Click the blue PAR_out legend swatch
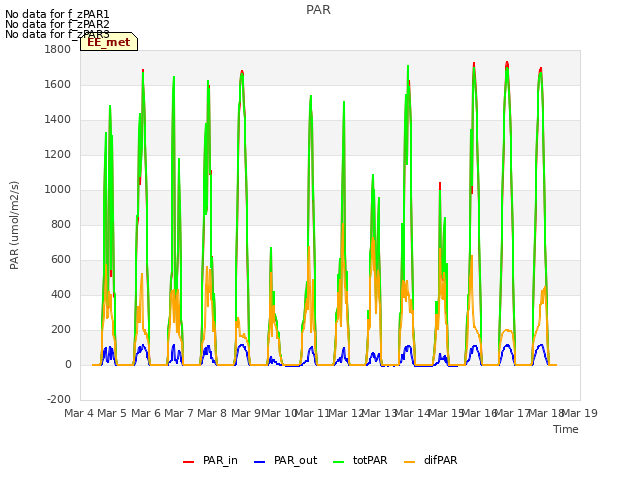Viewport: 640px width, 480px height. (259, 462)
